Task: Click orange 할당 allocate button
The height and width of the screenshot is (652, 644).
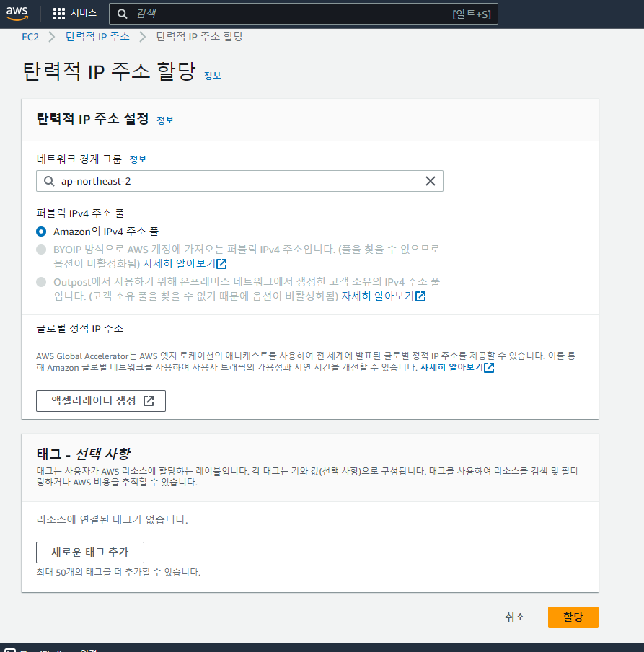Action: (573, 617)
